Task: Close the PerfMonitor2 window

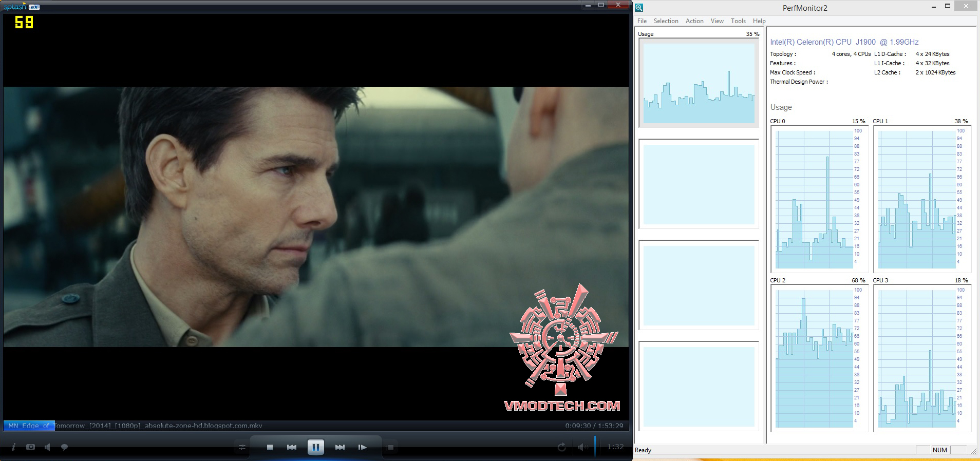Action: tap(966, 6)
